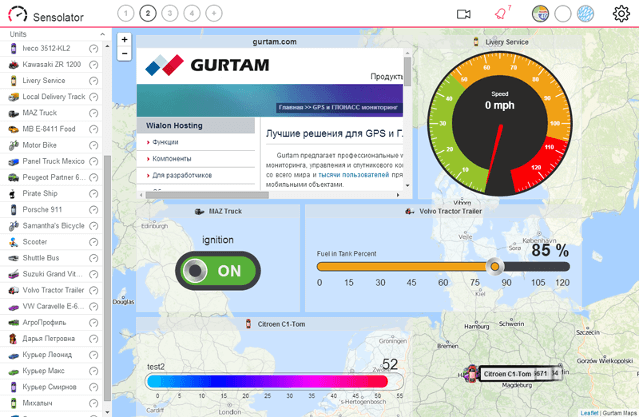Switch to dashboard tab 4
The height and width of the screenshot is (417, 639).
pos(192,13)
